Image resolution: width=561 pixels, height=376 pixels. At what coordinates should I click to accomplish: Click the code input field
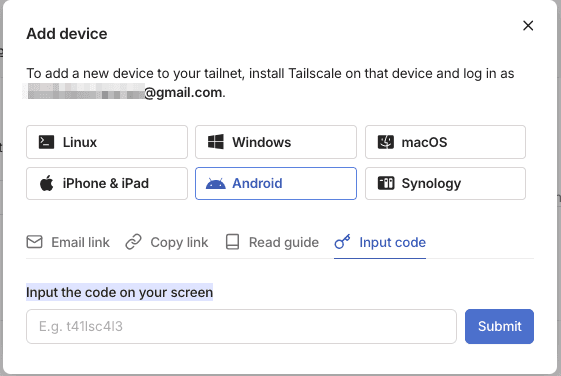(241, 326)
